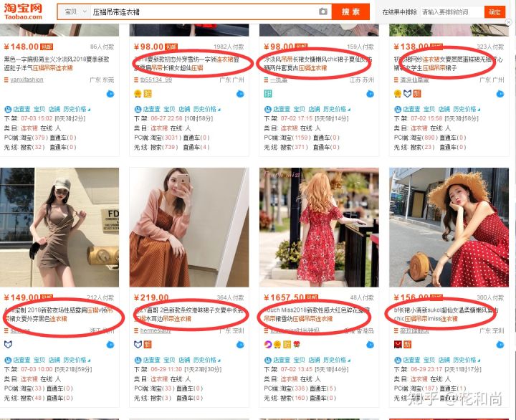Click the Wangwang chat icon on the hermeslady item

pos(240,345)
